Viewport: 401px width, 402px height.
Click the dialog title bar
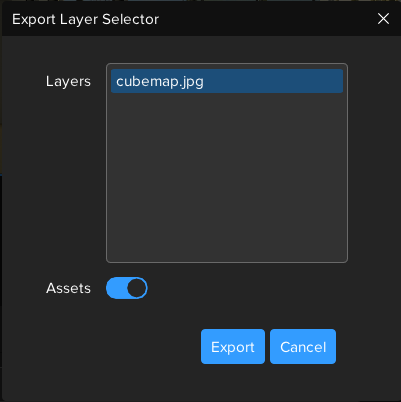[200, 19]
